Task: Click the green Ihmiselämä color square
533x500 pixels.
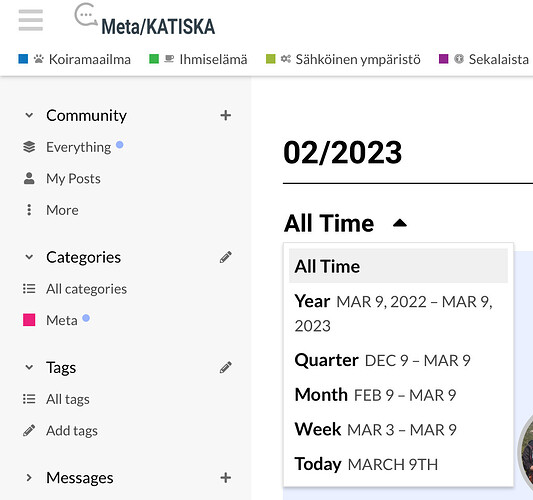Action: (x=154, y=59)
